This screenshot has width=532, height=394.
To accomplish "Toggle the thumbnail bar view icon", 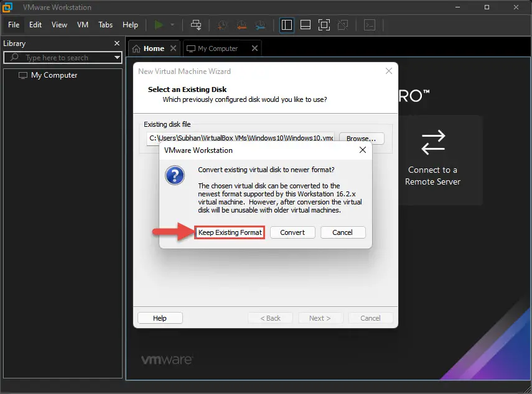I will click(x=306, y=25).
